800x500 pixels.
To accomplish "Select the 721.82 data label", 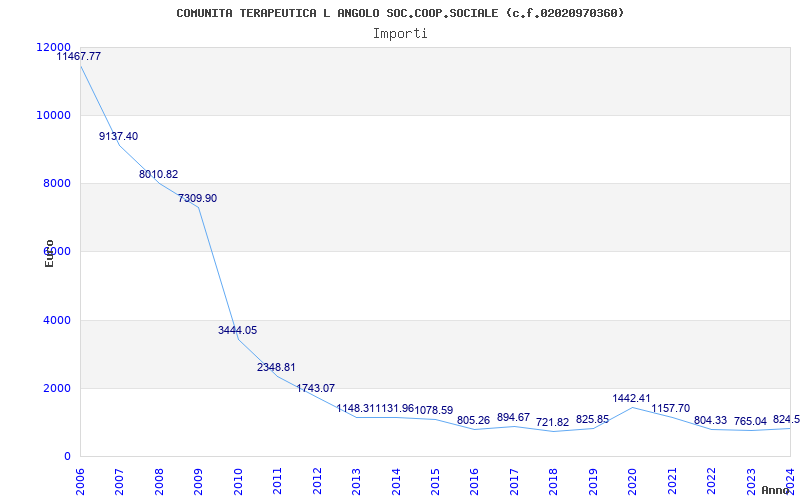I will pos(553,422).
